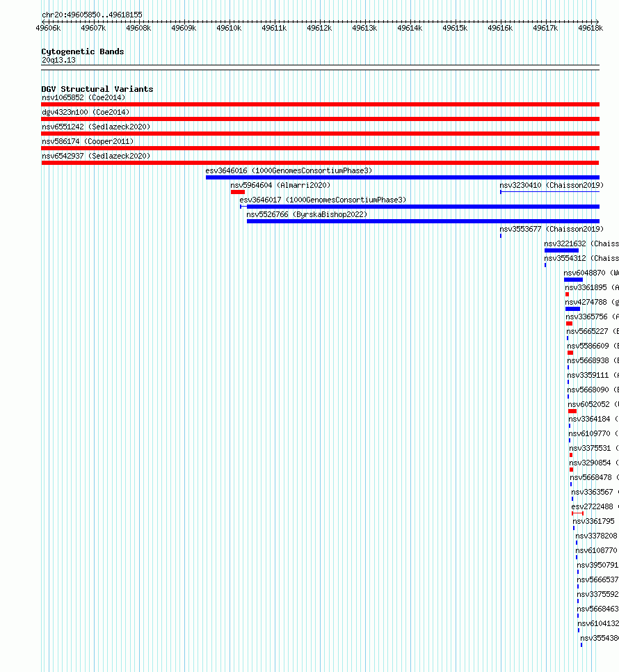Click esv3646017 (1000GenomesConsortiumPhase3) label

pos(323,200)
